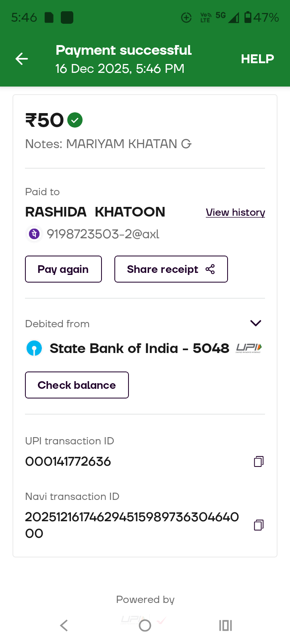Copy the UPI transaction ID
Screen dimensions: 290x644
pos(259,461)
